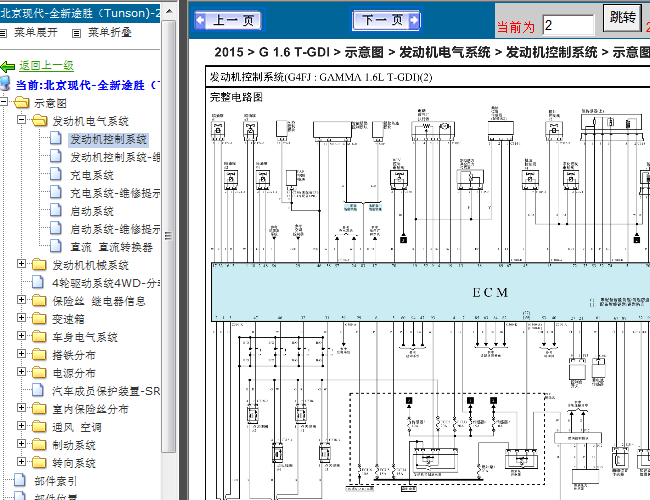Open 4轮驱动系统4WD document
650x500 pixels.
pyautogui.click(x=106, y=283)
